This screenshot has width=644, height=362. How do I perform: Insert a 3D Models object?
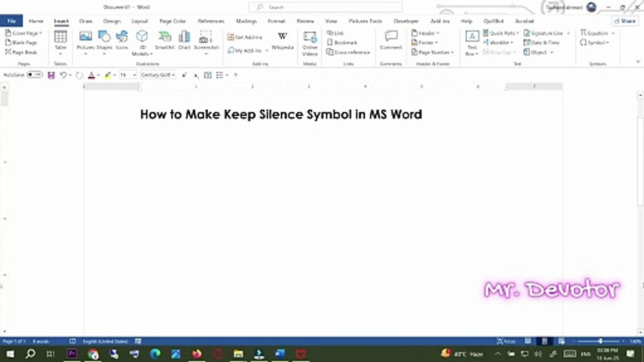(142, 42)
